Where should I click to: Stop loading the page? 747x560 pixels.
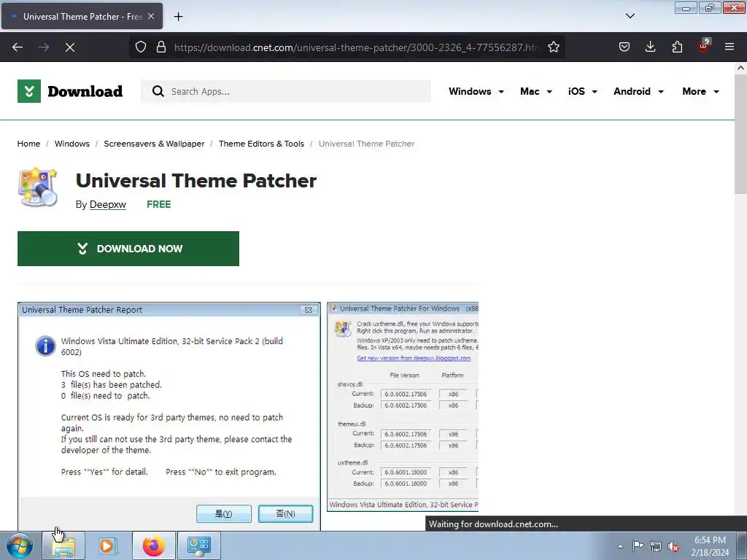click(70, 47)
